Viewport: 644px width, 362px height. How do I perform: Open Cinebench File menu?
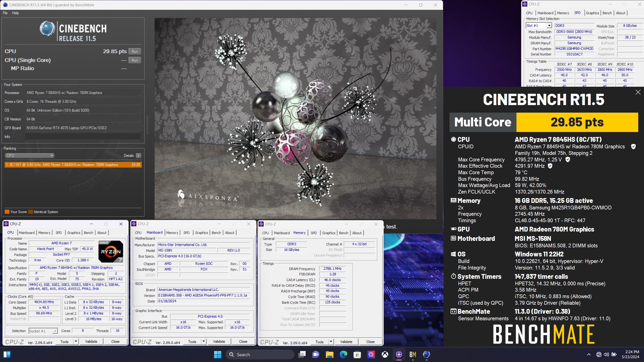[x=5, y=13]
